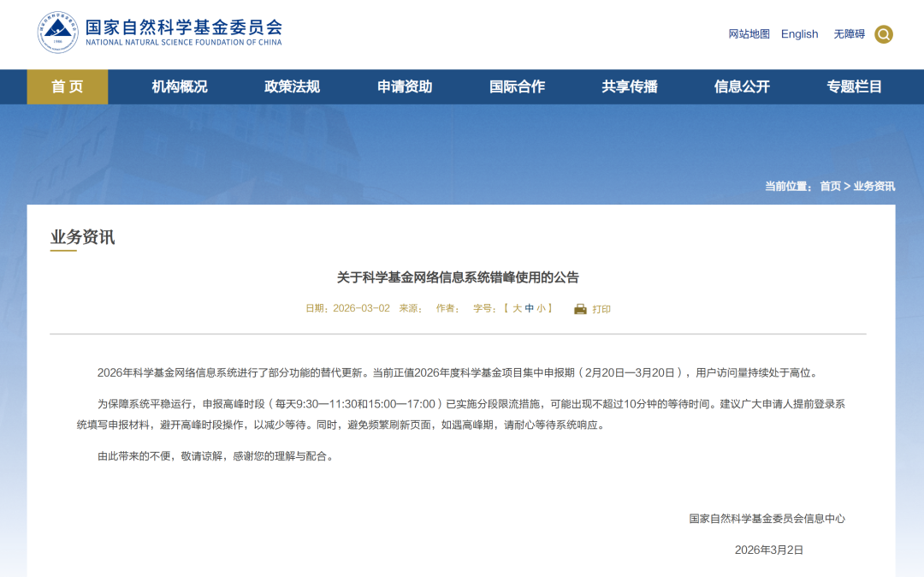Open the 专题栏目 menu
This screenshot has width=924, height=577.
click(x=856, y=86)
